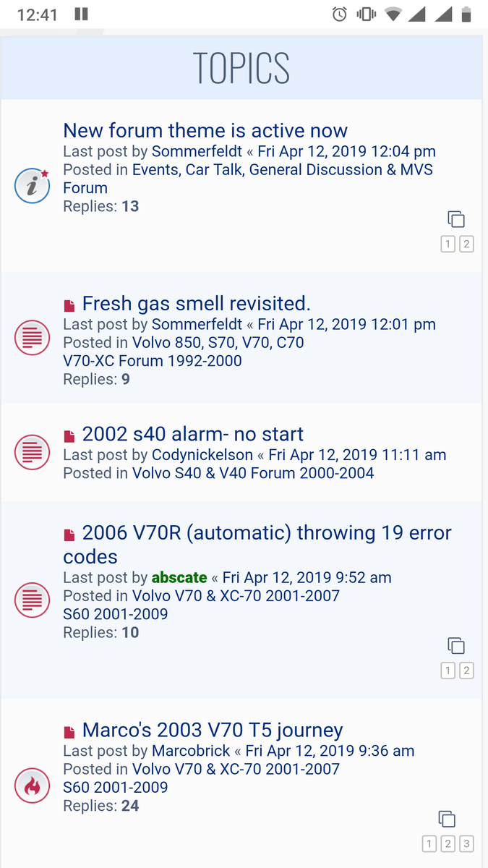The width and height of the screenshot is (488, 868).
Task: Click the announcement info icon beside "New forum theme"
Action: pyautogui.click(x=32, y=186)
